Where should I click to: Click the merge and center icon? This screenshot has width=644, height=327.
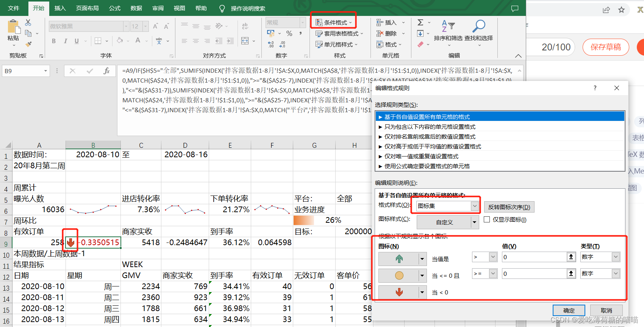(245, 41)
